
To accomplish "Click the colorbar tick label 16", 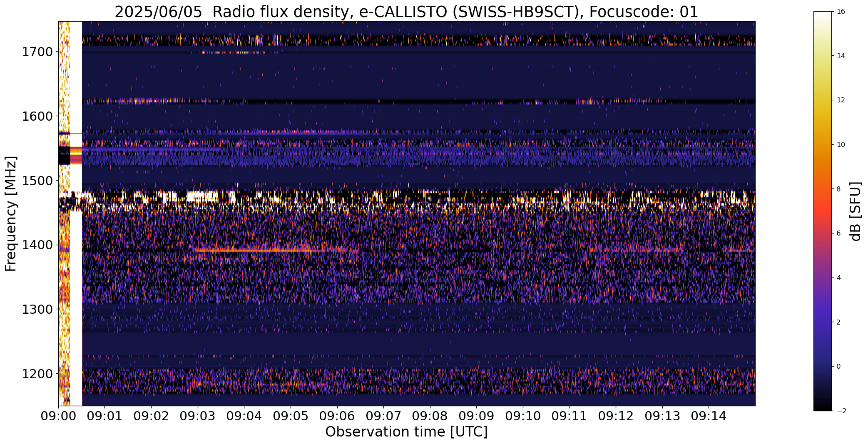I will 841,12.
